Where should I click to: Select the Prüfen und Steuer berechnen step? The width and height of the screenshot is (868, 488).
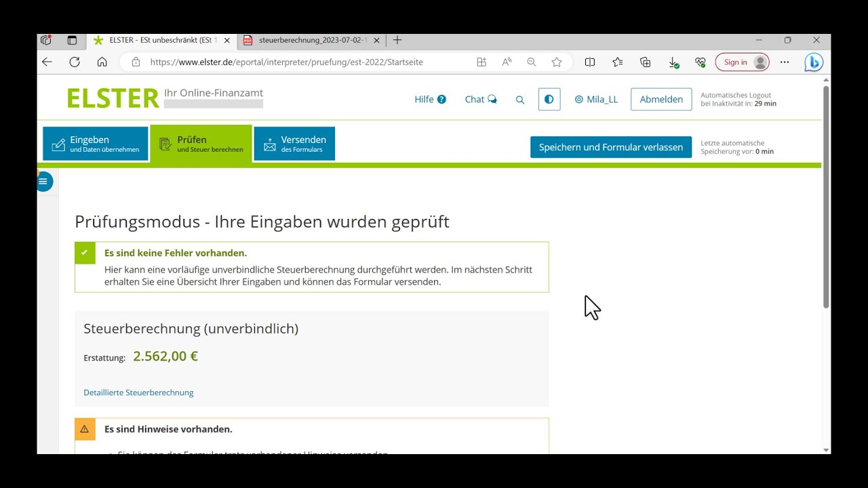[x=201, y=144]
